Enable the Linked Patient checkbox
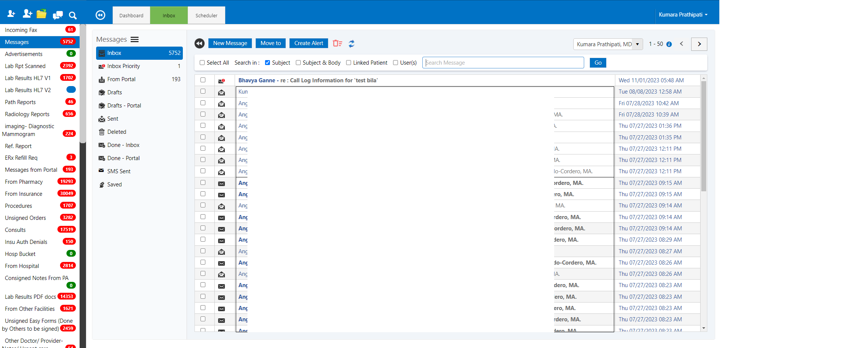The height and width of the screenshot is (348, 868). [x=348, y=62]
